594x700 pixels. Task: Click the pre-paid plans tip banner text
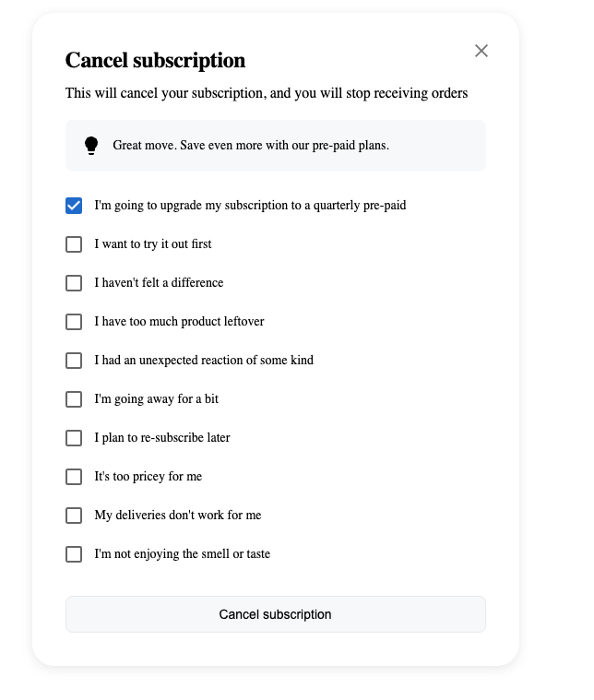point(251,146)
